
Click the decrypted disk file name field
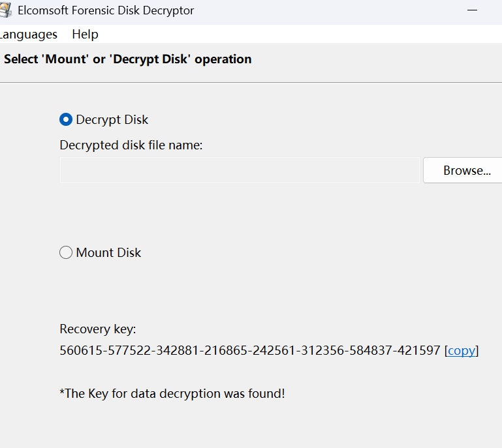pyautogui.click(x=240, y=170)
